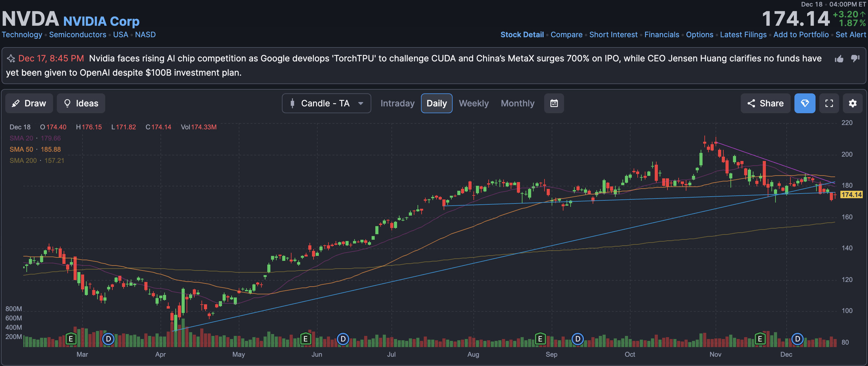This screenshot has width=868, height=366.
Task: Open the Ideas menu
Action: point(81,103)
